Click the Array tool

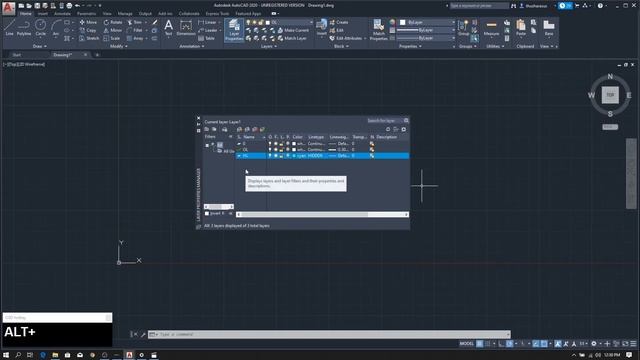135,38
